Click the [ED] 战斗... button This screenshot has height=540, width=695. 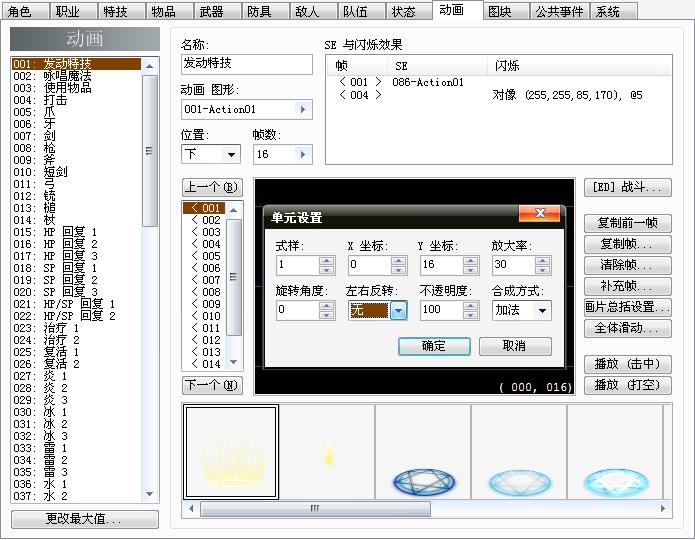[x=627, y=187]
